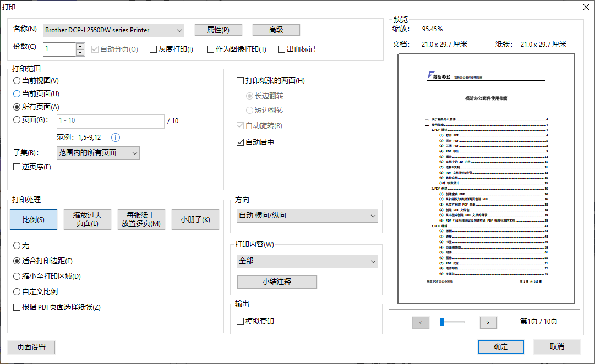
Task: Click the previous page arrow under the preview
Action: [x=421, y=322]
